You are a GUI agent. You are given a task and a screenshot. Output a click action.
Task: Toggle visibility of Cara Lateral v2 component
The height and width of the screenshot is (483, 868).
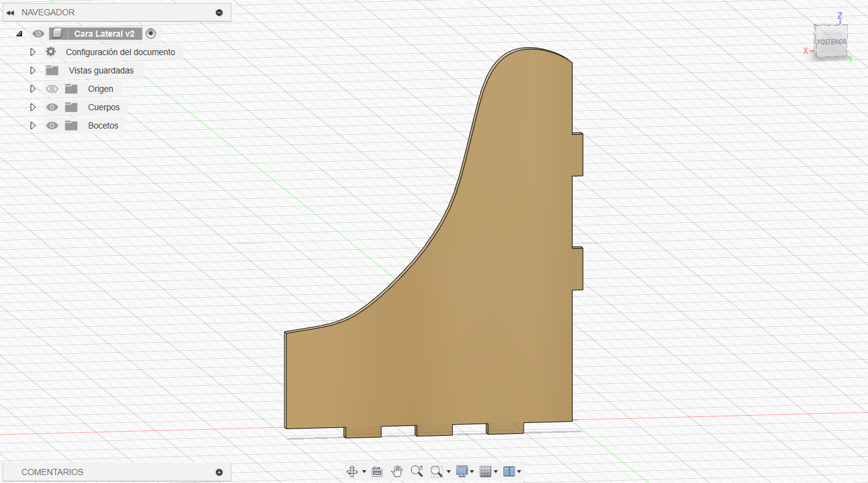tap(38, 34)
